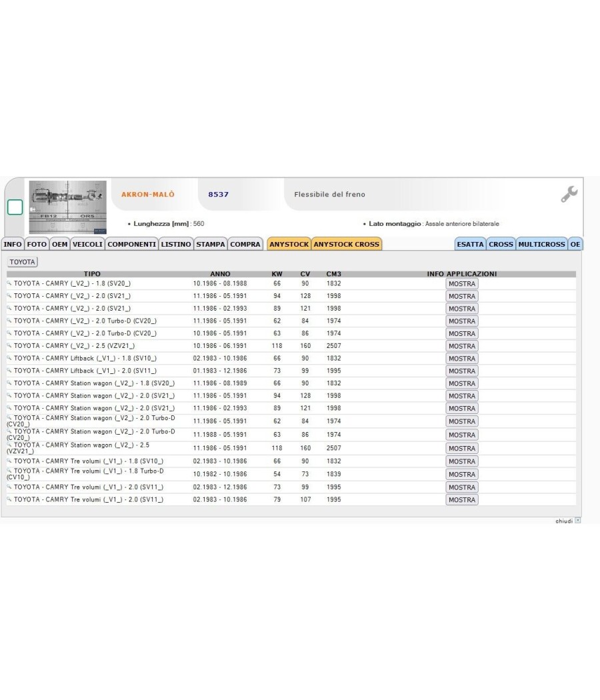Click MOSTRA for Camry 2.0 Turbo-D 62 kW
The width and height of the screenshot is (600, 700).
[x=462, y=321]
